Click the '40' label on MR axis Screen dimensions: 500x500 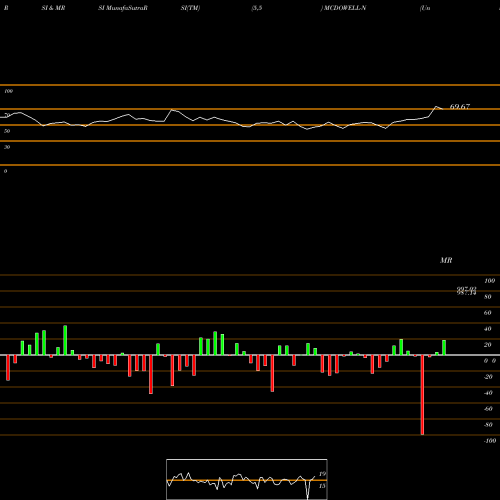pyautogui.click(x=488, y=329)
